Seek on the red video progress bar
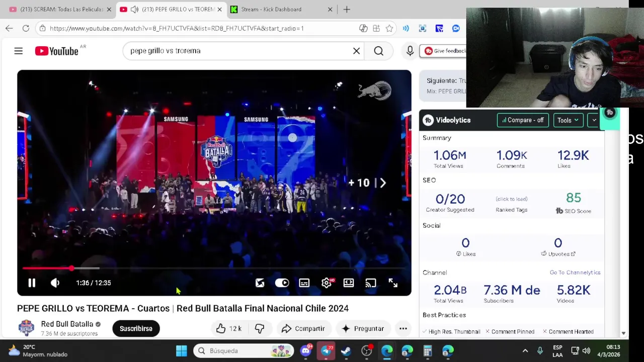Image resolution: width=644 pixels, height=362 pixels. click(x=214, y=268)
